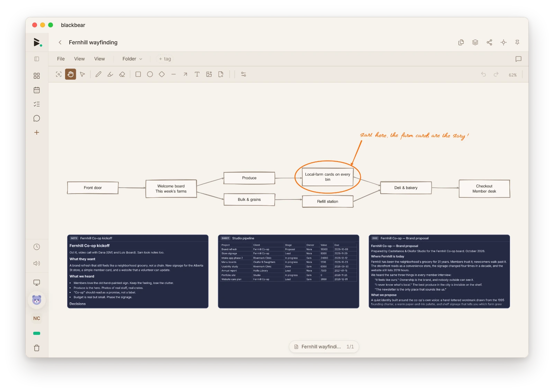Viewport: 554px width, 392px height.
Task: Pick the diamond shape tool
Action: [162, 74]
